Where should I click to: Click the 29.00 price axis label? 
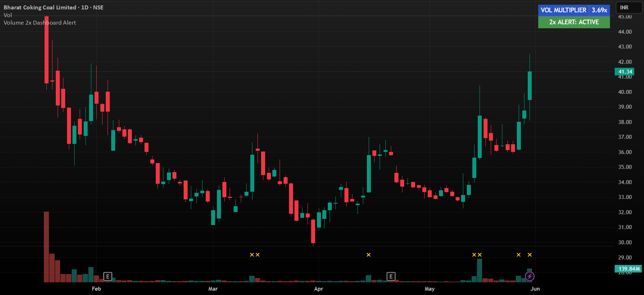625,258
